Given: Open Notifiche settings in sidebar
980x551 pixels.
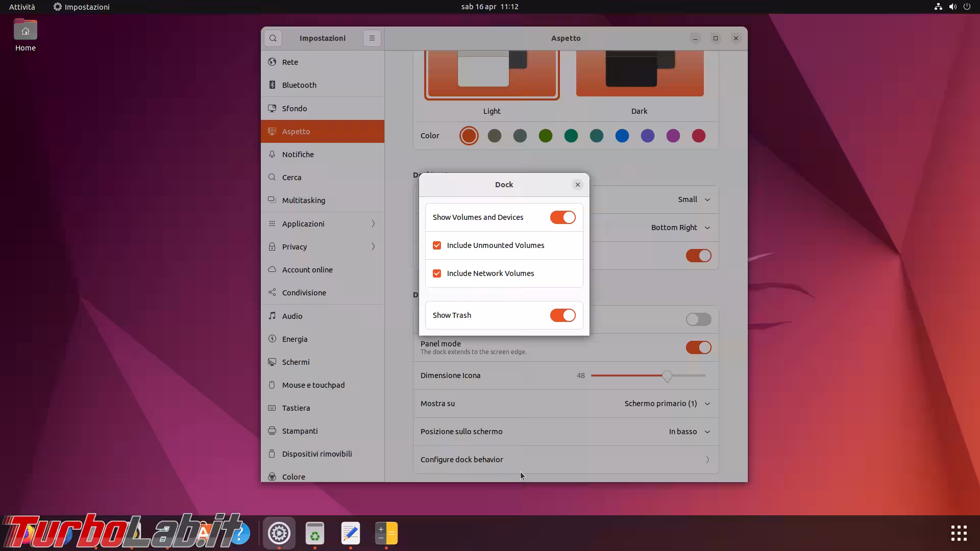Looking at the screenshot, I should point(298,155).
